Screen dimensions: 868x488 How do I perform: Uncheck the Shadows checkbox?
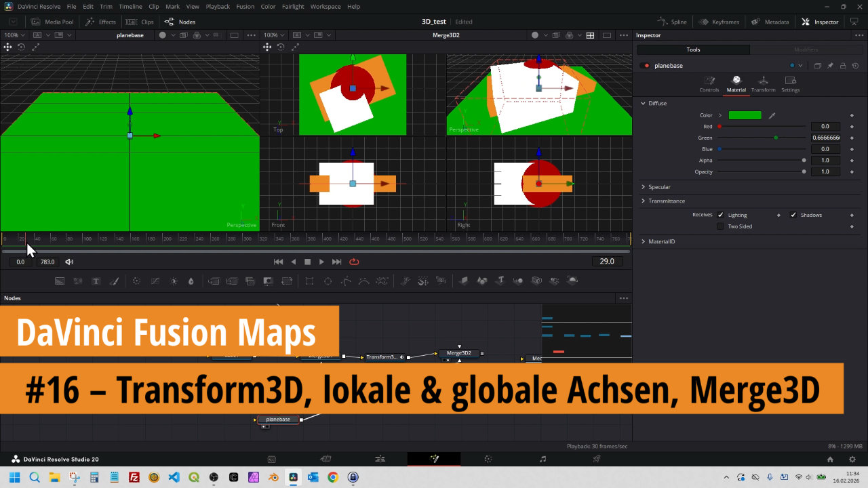(793, 215)
